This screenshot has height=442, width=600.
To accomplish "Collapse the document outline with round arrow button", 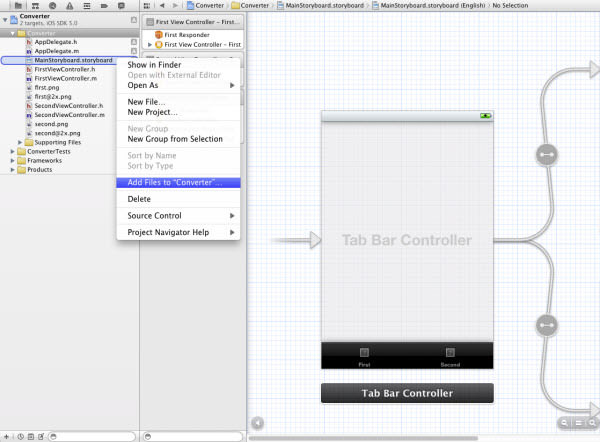I will tap(258, 423).
